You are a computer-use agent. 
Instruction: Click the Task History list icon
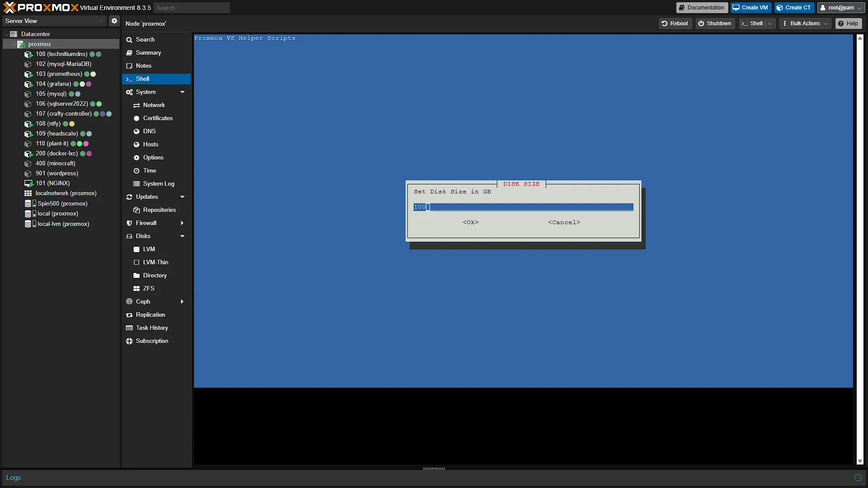[x=129, y=328]
